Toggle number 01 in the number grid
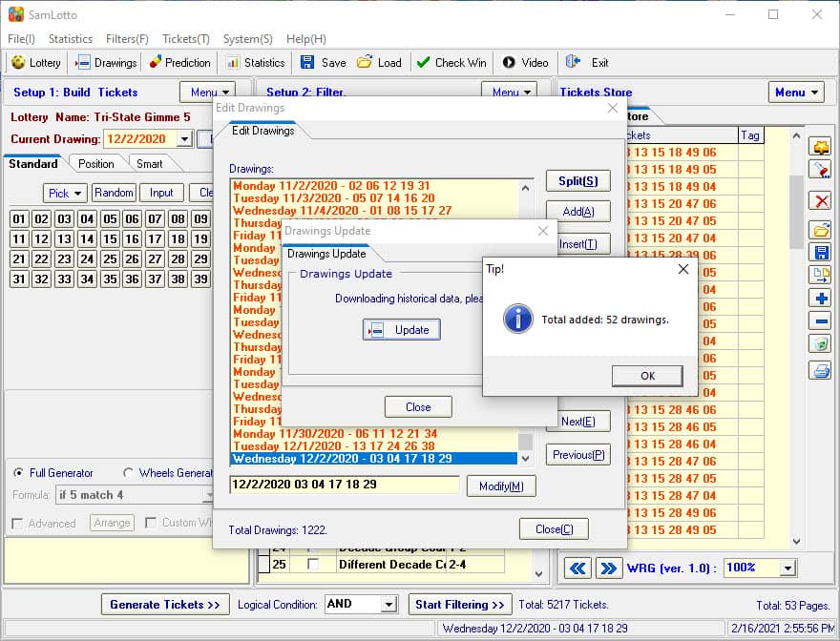This screenshot has height=641, width=840. [x=19, y=219]
